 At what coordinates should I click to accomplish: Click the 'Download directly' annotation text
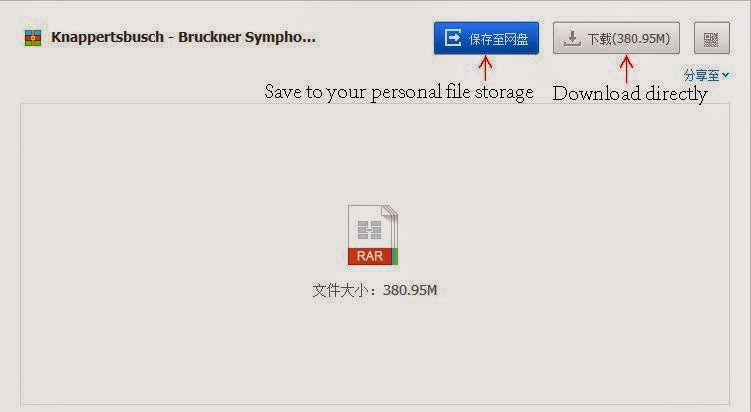(x=630, y=93)
